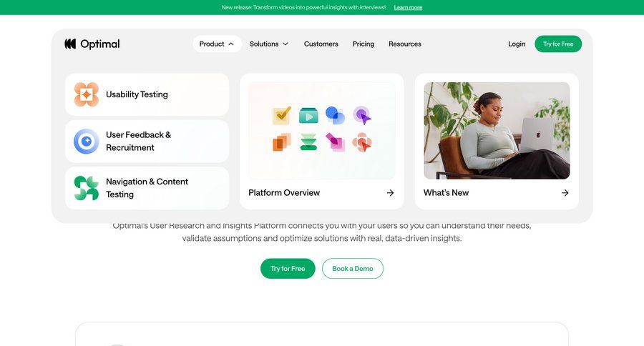Click the arrow next to Platform Overview
The image size is (644, 346).
click(x=390, y=193)
